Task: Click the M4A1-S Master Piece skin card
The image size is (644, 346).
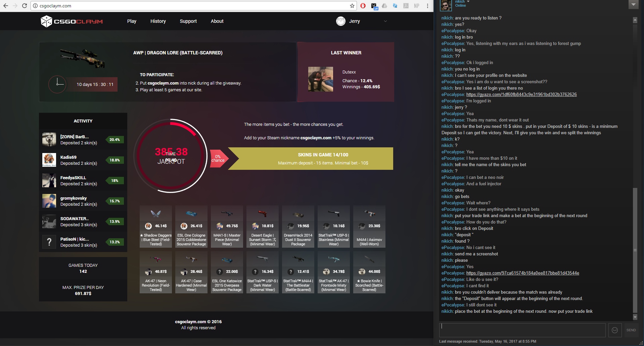Action: [227, 227]
